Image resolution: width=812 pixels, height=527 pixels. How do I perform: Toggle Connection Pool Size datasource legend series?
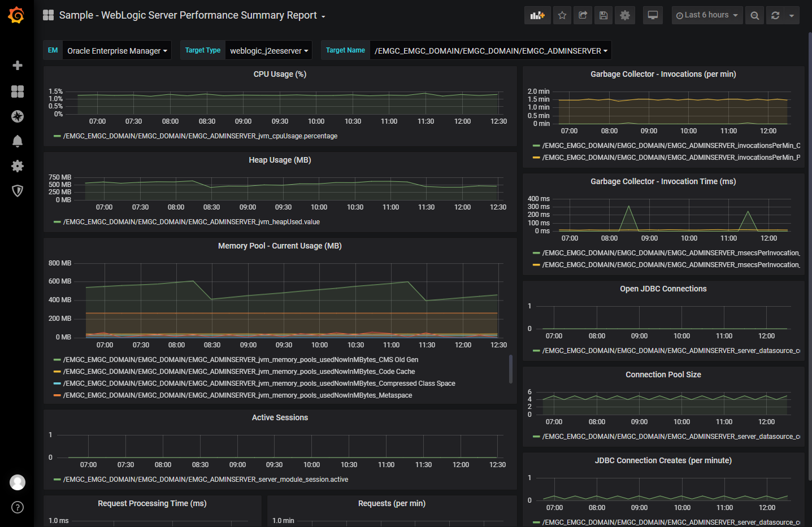(x=671, y=437)
